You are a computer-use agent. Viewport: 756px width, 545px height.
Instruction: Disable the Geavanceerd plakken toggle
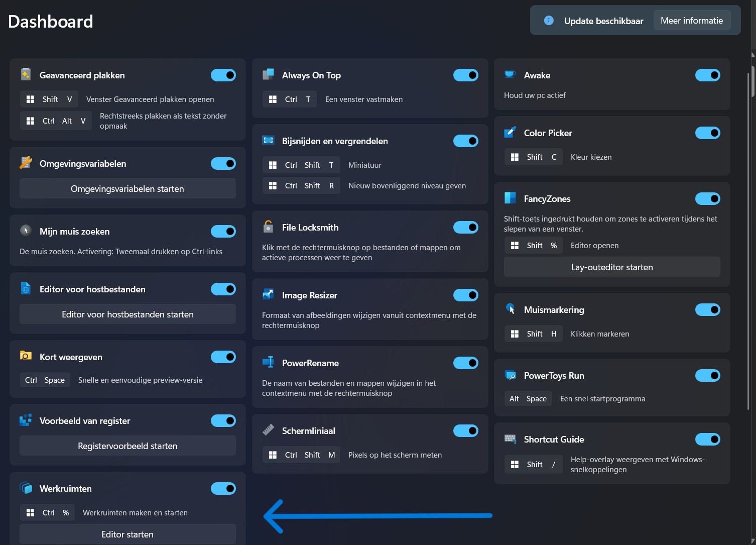pos(223,75)
